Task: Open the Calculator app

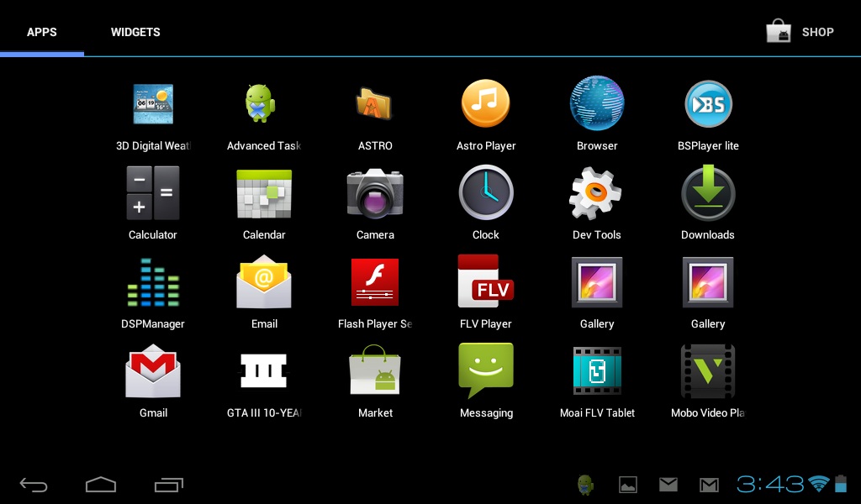Action: [153, 193]
